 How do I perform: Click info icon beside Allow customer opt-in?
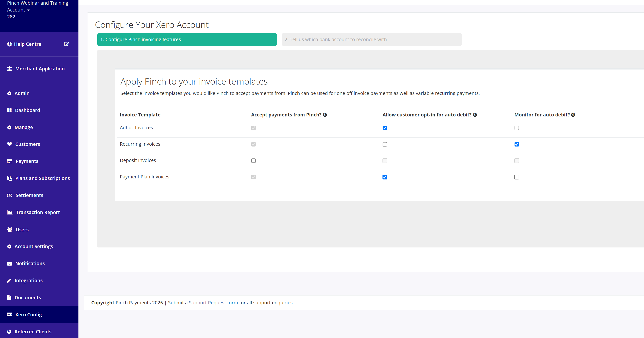(x=475, y=115)
